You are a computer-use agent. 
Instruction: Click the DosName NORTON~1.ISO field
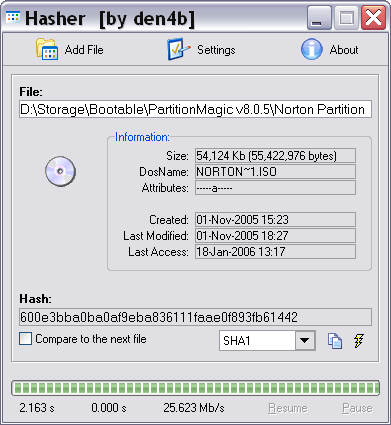pos(275,172)
